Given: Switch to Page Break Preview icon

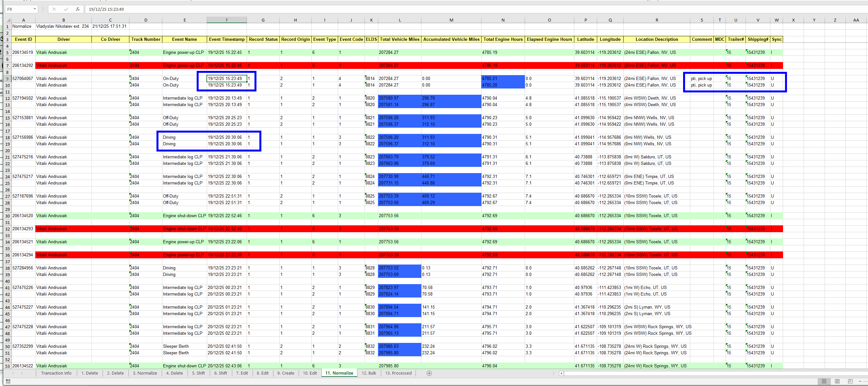Looking at the screenshot, I should pyautogui.click(x=850, y=381).
